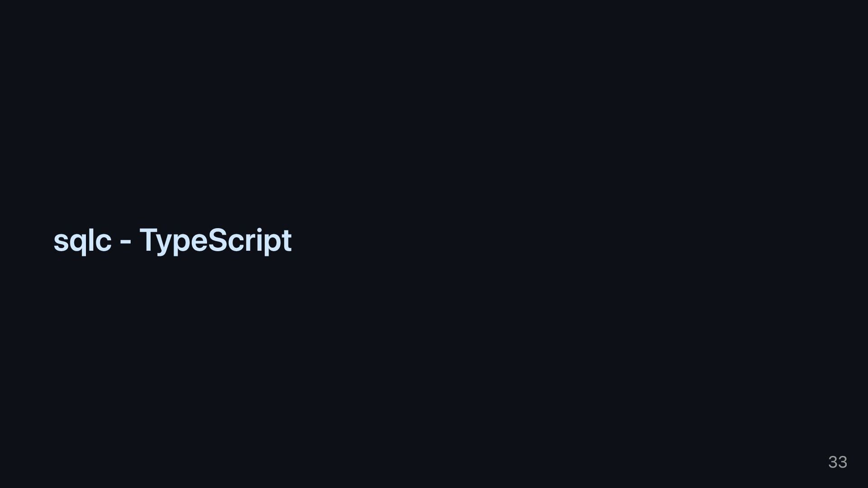Click the slide title "sqlc - TypeScript"
The width and height of the screenshot is (868, 488).
click(173, 241)
